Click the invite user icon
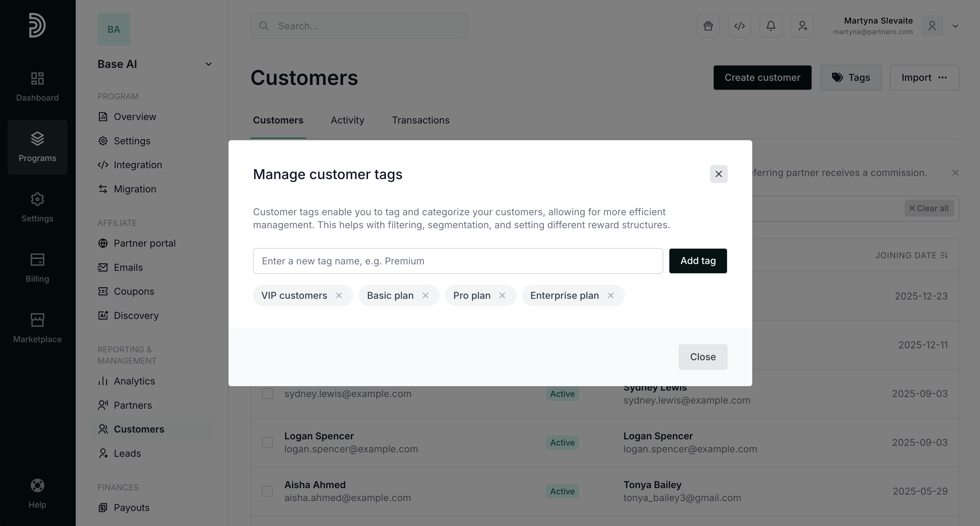 [x=802, y=26]
